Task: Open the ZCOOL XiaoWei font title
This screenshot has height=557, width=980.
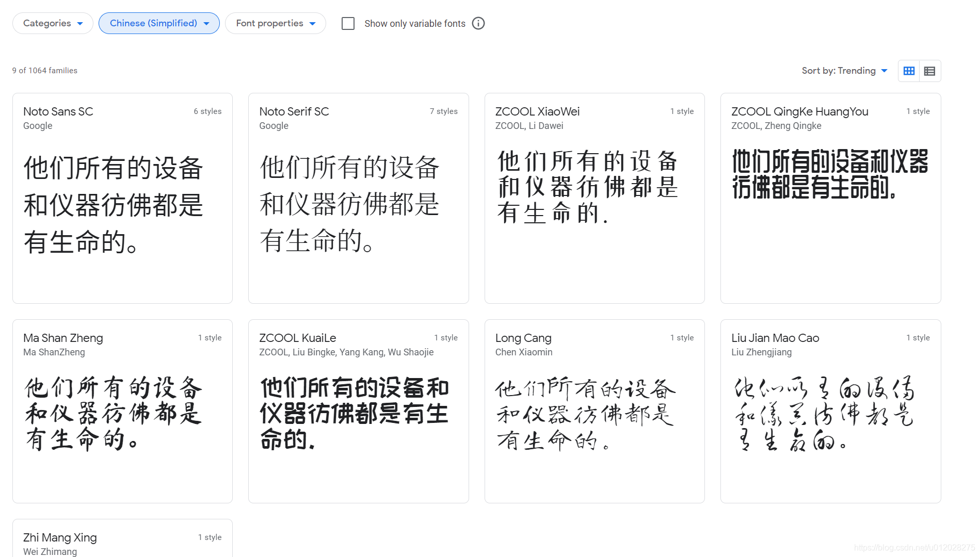Action: [x=537, y=111]
